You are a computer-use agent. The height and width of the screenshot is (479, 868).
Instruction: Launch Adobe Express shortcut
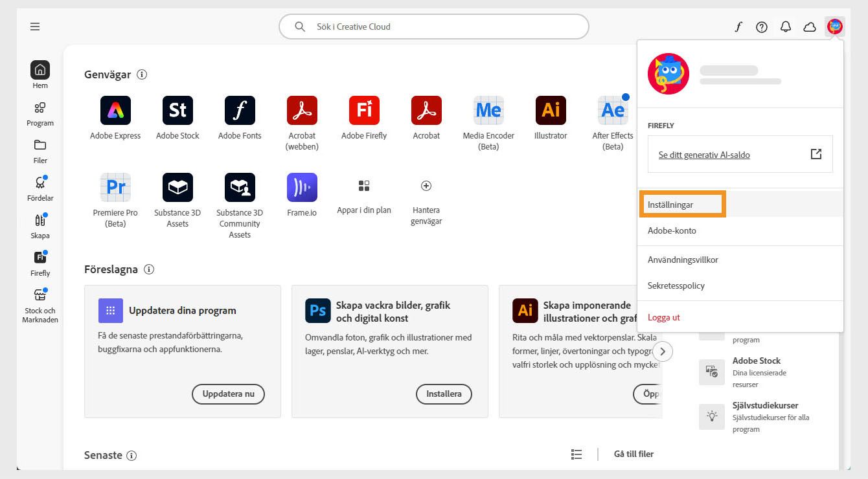click(115, 111)
